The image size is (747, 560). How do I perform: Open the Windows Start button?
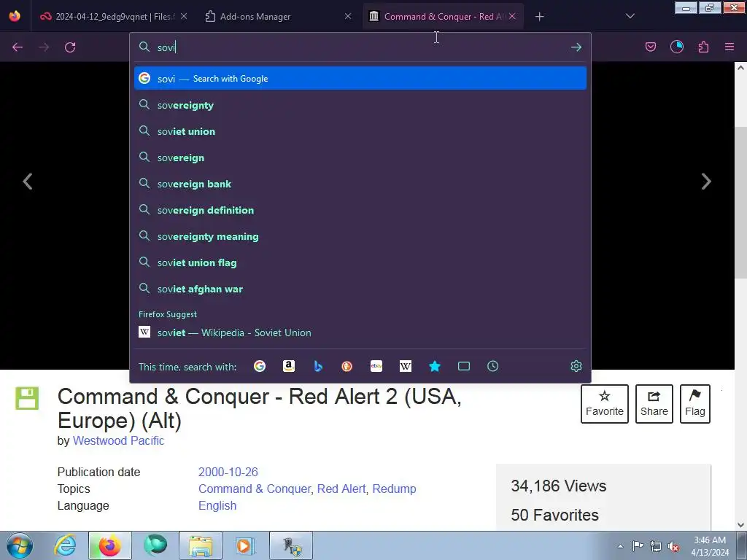(20, 545)
